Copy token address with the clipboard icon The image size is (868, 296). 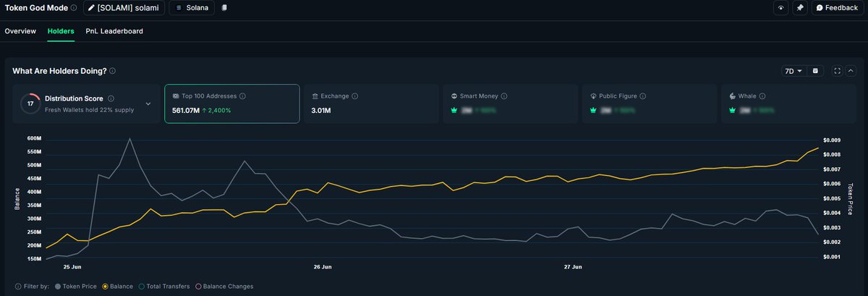pos(224,8)
